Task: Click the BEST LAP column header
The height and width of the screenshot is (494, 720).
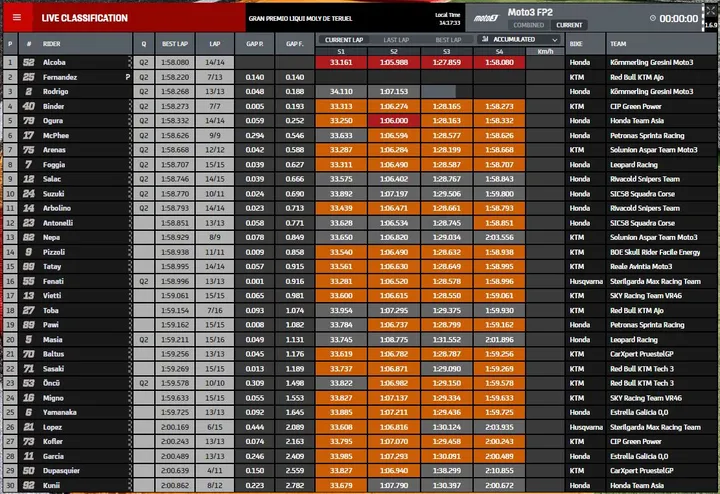Action: point(175,44)
